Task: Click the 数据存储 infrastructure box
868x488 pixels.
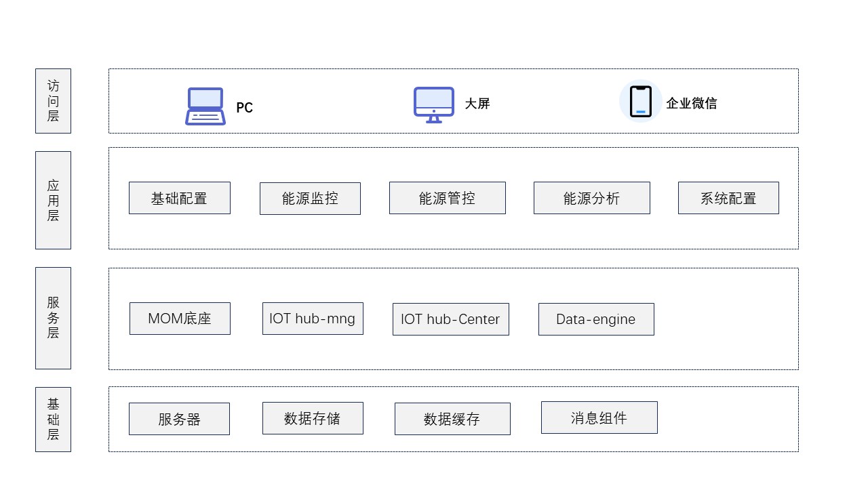Action: [x=313, y=418]
